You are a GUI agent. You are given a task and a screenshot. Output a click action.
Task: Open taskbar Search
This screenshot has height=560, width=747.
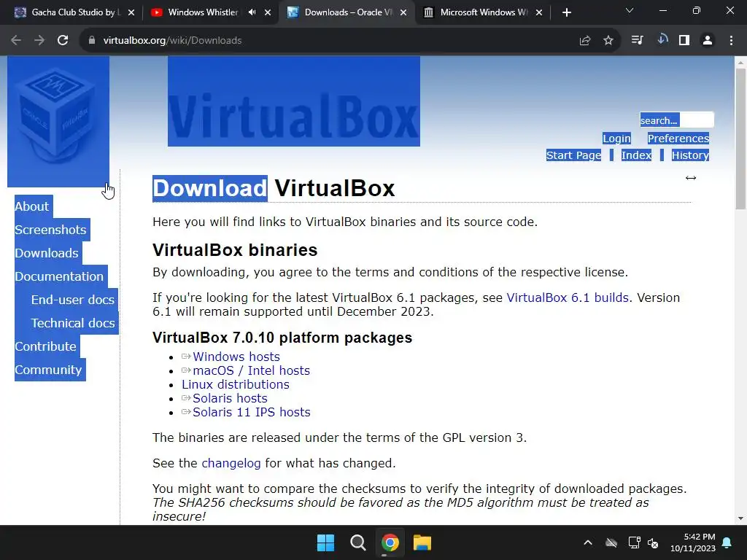pos(357,542)
